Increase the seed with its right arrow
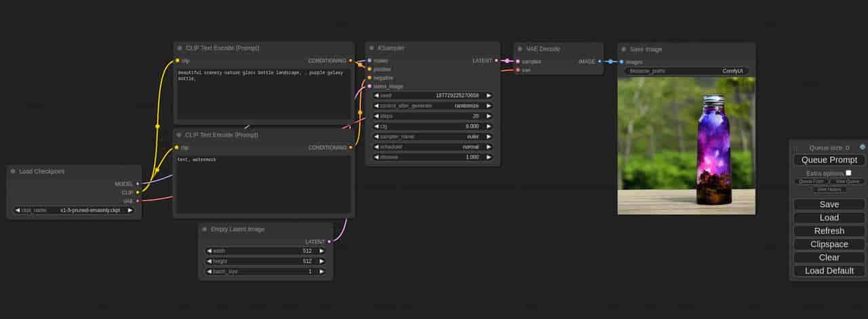Viewport: 868px width, 319px height. coord(488,96)
